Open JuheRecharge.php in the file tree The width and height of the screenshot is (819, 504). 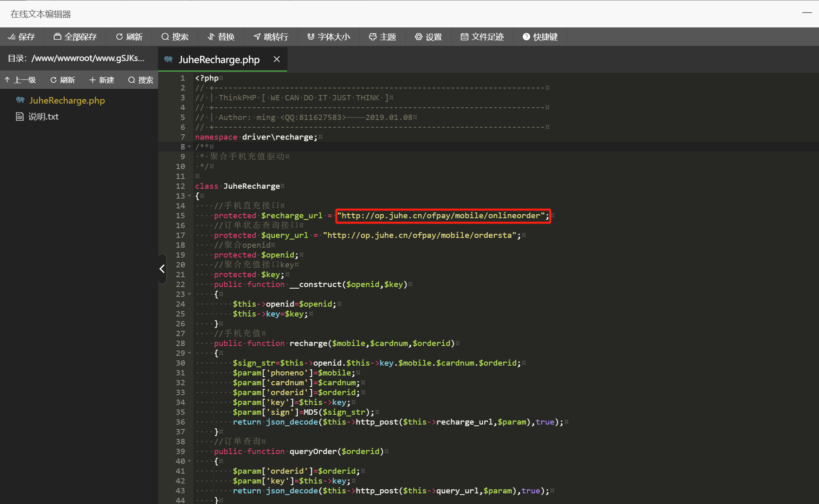click(x=67, y=100)
